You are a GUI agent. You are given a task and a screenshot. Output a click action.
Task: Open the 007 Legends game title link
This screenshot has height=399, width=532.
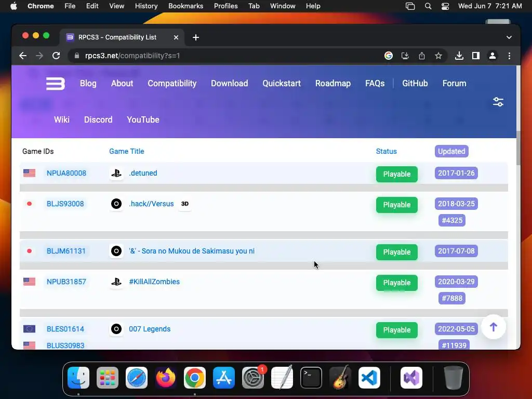pyautogui.click(x=150, y=329)
